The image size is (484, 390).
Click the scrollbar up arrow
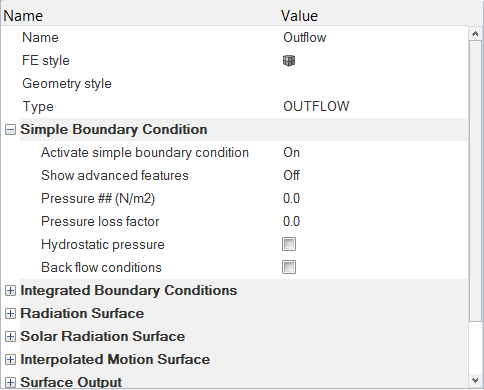pyautogui.click(x=476, y=34)
